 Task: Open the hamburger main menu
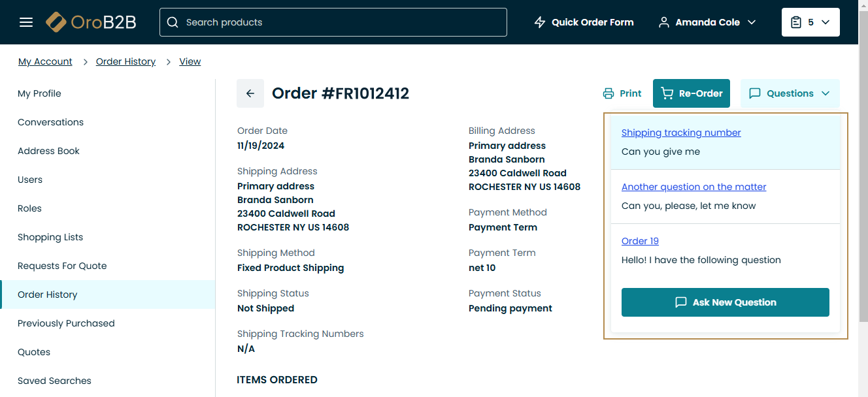[x=26, y=22]
